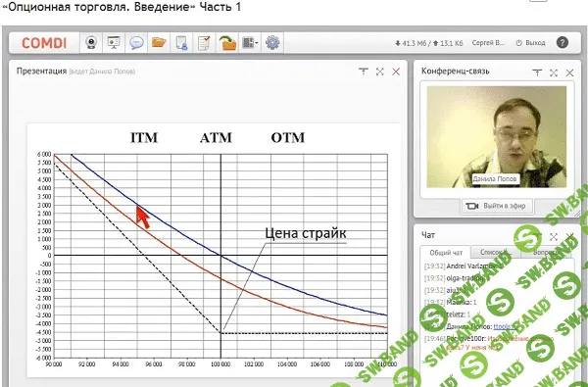Switch to the Общий чат tab
This screenshot has width=588, height=387.
(x=446, y=253)
